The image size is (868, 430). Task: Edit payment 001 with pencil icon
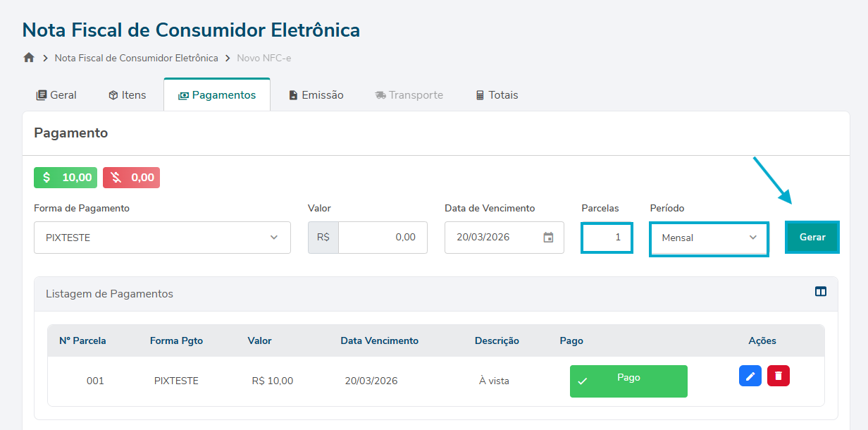750,376
